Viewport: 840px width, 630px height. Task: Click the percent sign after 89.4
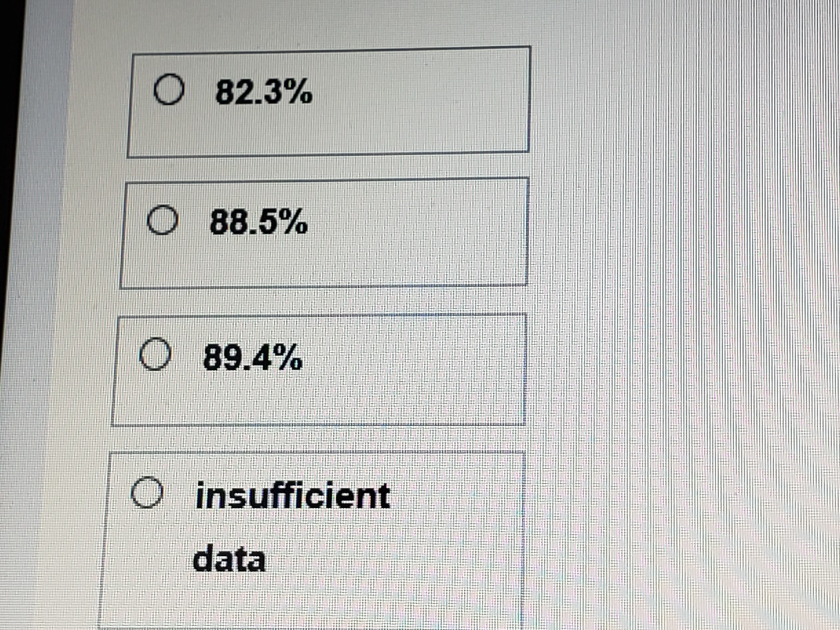[x=288, y=357]
